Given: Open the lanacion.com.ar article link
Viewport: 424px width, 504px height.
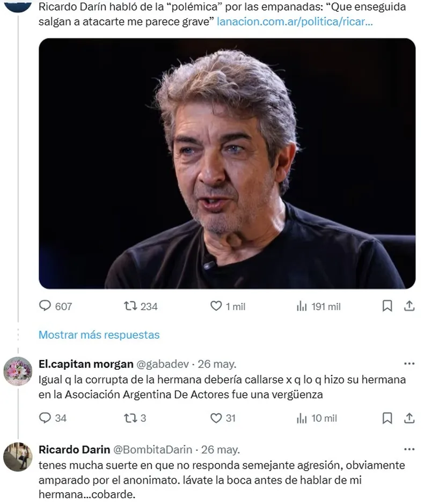Looking at the screenshot, I should [294, 23].
